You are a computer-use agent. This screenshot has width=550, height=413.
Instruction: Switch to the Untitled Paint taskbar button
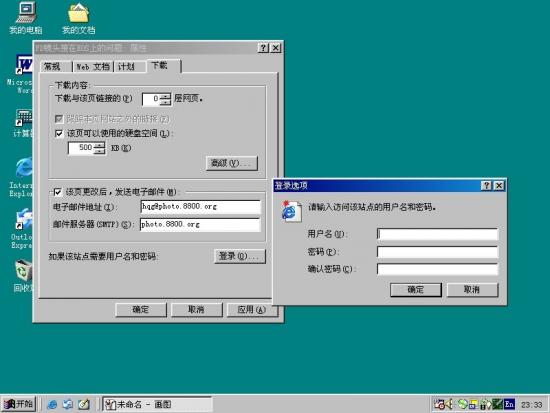tap(157, 404)
